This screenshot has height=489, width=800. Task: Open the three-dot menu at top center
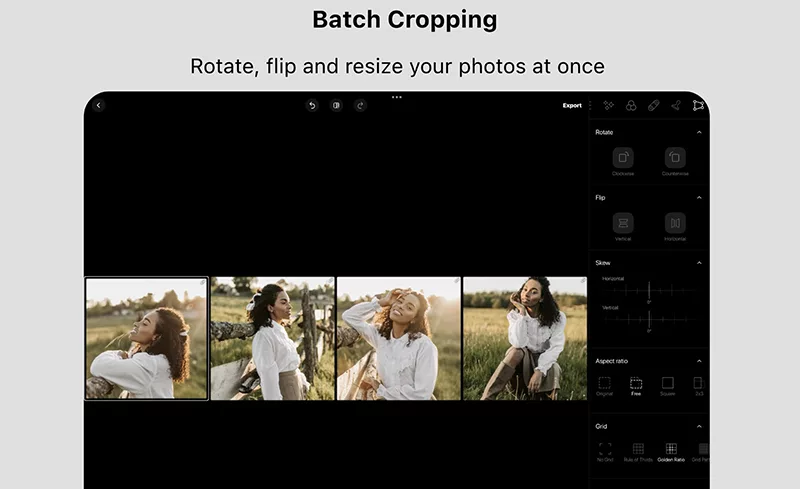396,97
